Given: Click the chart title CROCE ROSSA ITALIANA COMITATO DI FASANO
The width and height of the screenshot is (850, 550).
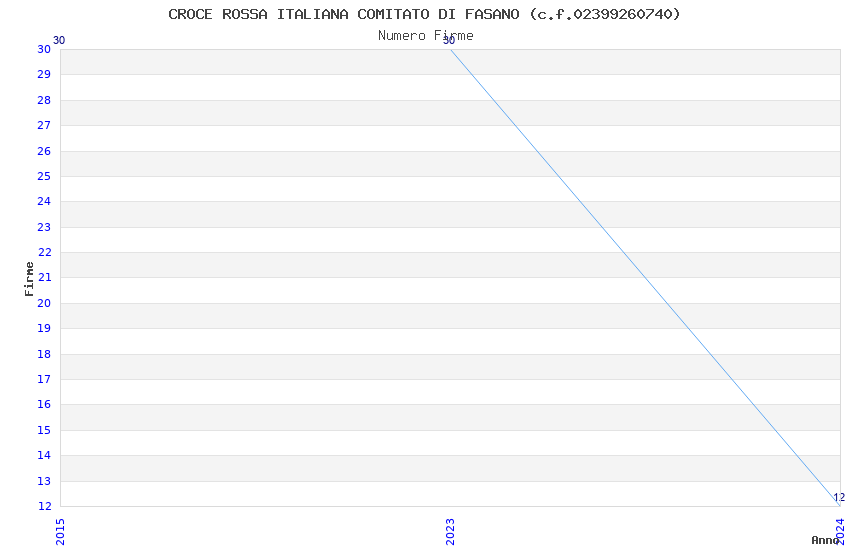Looking at the screenshot, I should (x=424, y=14).
